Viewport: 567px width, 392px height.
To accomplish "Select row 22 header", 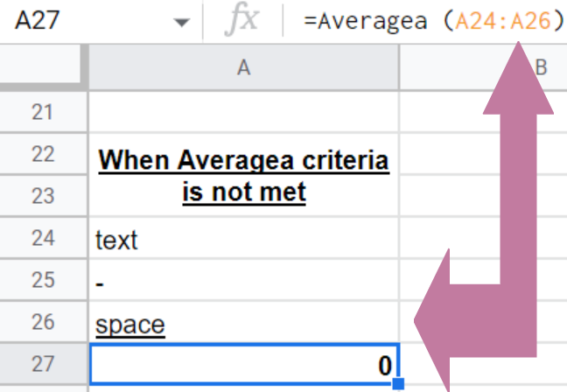I will click(42, 156).
